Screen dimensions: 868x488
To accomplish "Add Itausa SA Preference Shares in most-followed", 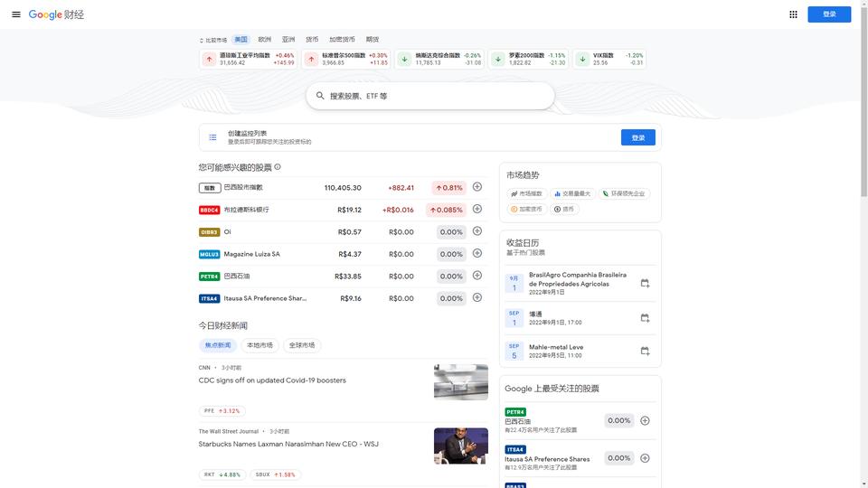I will 645,458.
